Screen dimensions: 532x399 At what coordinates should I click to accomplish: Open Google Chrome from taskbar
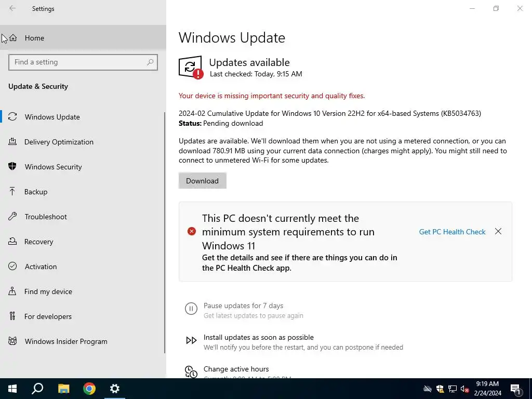(89, 389)
